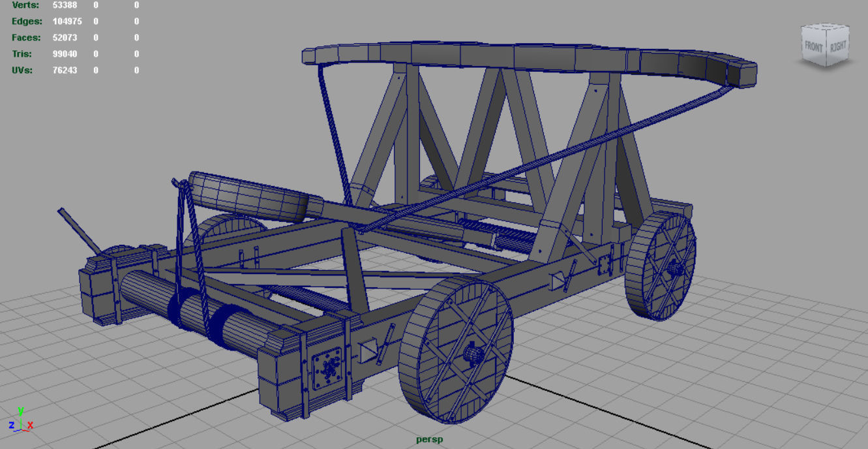Select the Edges label in the poly count display
Viewport: 868px width, 449px height.
(26, 22)
